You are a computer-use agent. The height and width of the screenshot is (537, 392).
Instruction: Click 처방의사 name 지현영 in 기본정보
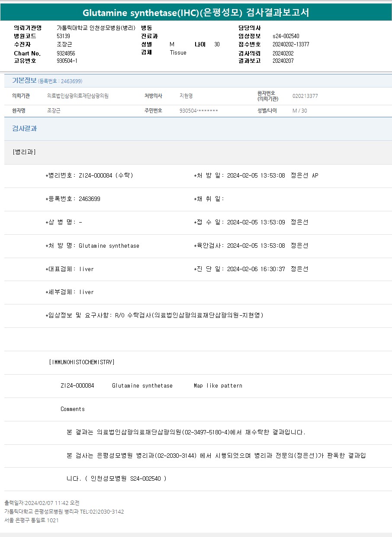tap(186, 96)
